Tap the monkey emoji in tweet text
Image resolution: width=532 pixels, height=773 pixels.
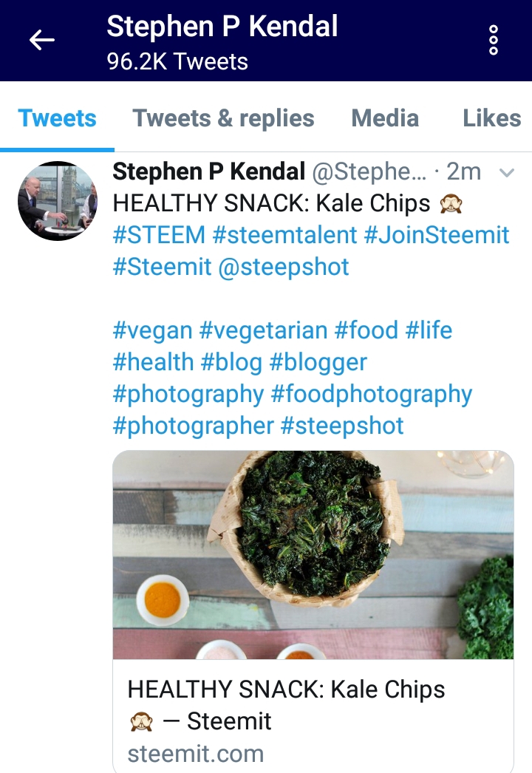(x=451, y=204)
